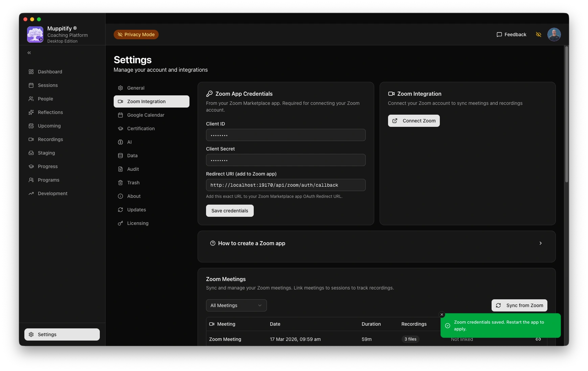This screenshot has width=588, height=371.
Task: Open the AI settings tab
Action: [129, 142]
